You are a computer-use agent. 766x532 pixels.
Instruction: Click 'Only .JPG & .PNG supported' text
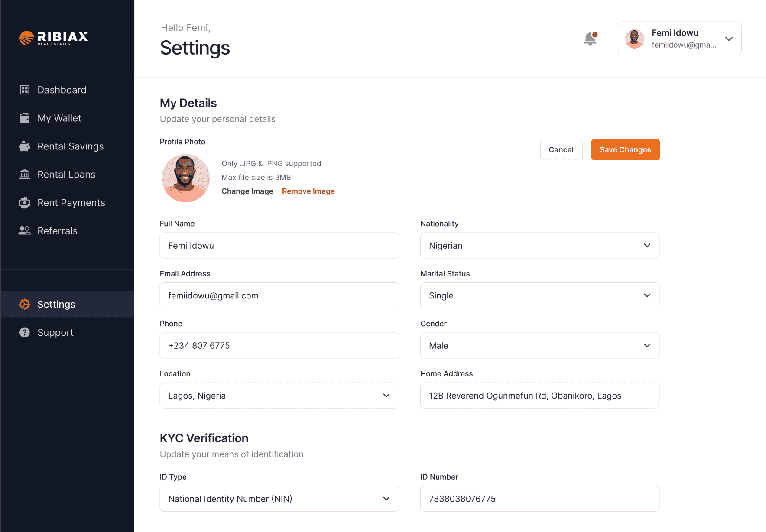271,163
